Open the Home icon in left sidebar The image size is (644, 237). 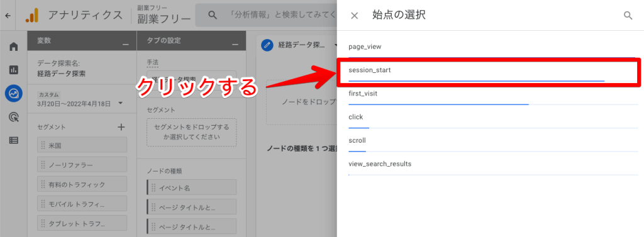14,47
